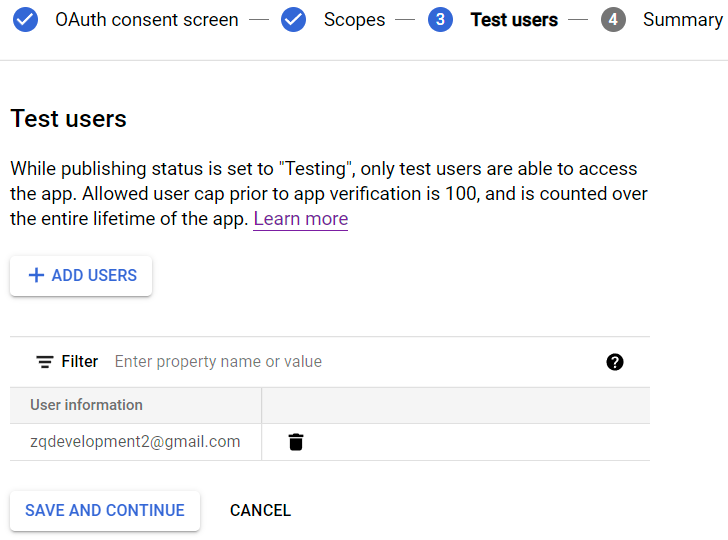Delete the zqdevelopment2@gmail.com test user
728x540 pixels.
pos(296,442)
